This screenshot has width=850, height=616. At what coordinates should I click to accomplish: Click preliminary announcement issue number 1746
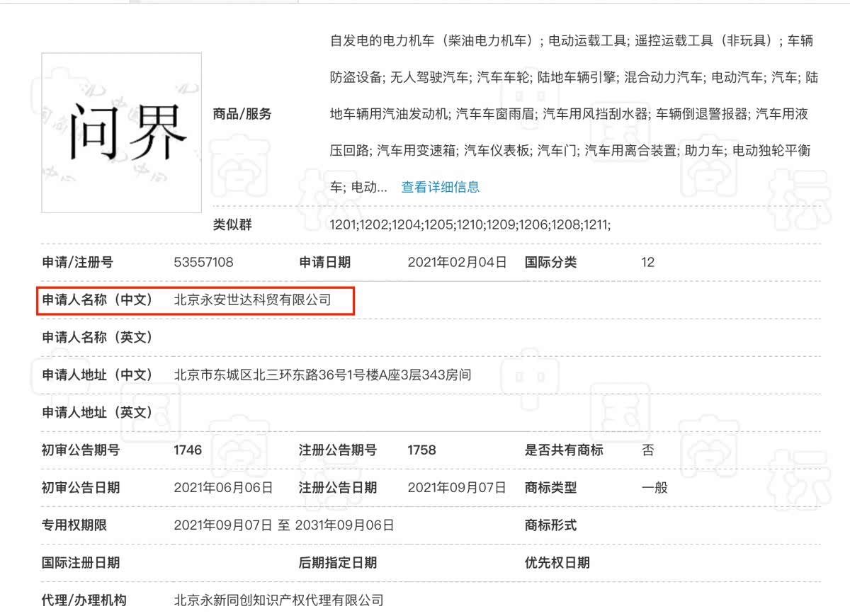[x=188, y=450]
